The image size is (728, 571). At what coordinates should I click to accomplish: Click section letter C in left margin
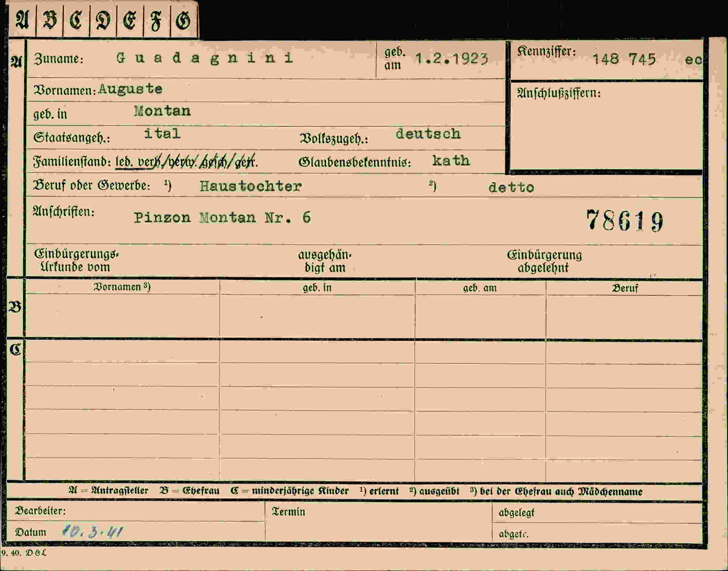[x=15, y=350]
